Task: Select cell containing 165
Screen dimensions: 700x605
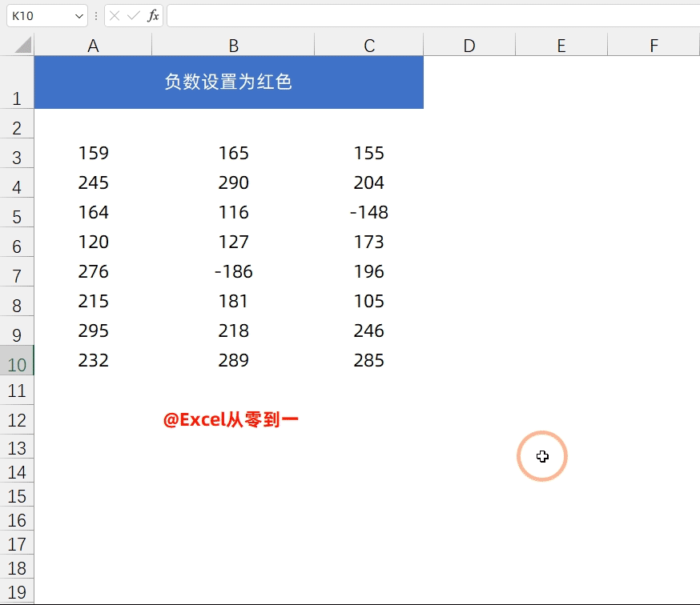Action: point(233,153)
